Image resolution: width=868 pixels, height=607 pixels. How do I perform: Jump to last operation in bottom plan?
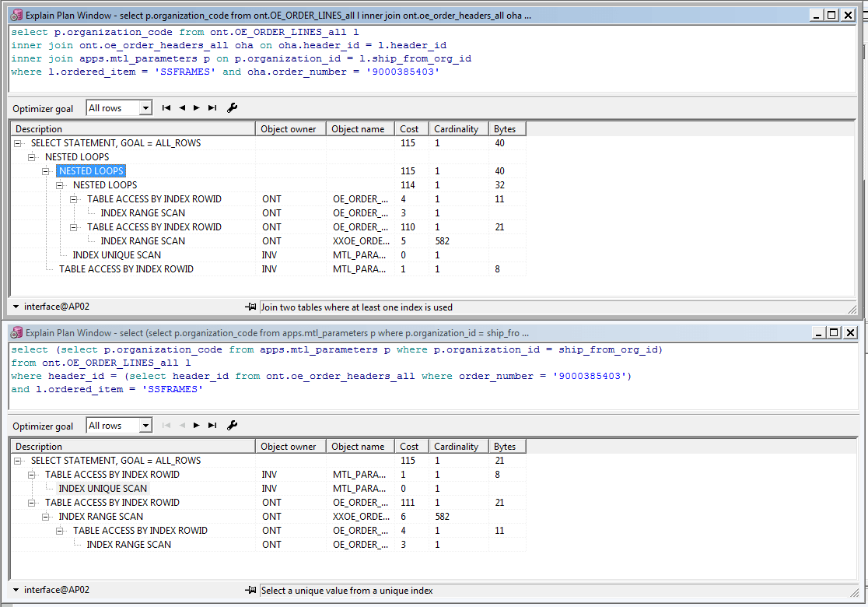(212, 426)
